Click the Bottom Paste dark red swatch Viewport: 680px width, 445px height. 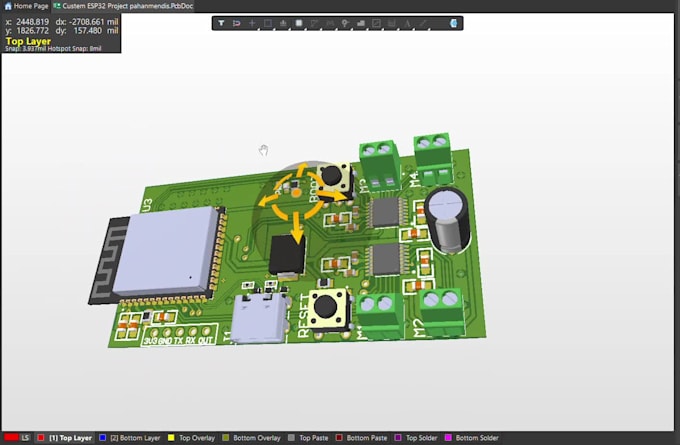[339, 438]
